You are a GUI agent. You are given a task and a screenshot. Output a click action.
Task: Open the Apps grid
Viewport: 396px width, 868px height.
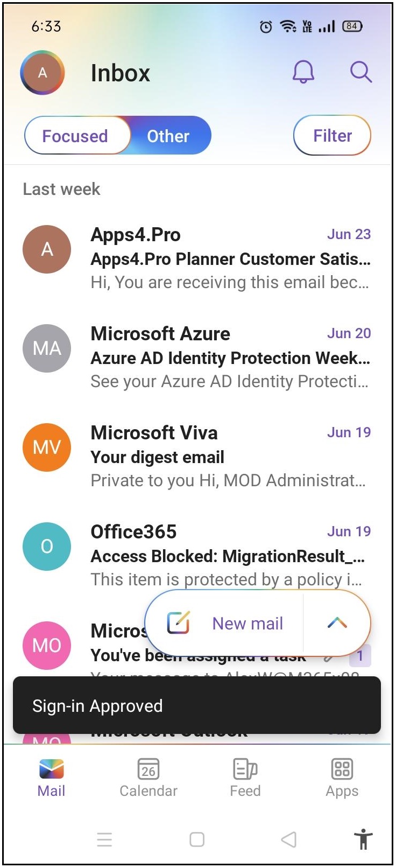point(342,777)
